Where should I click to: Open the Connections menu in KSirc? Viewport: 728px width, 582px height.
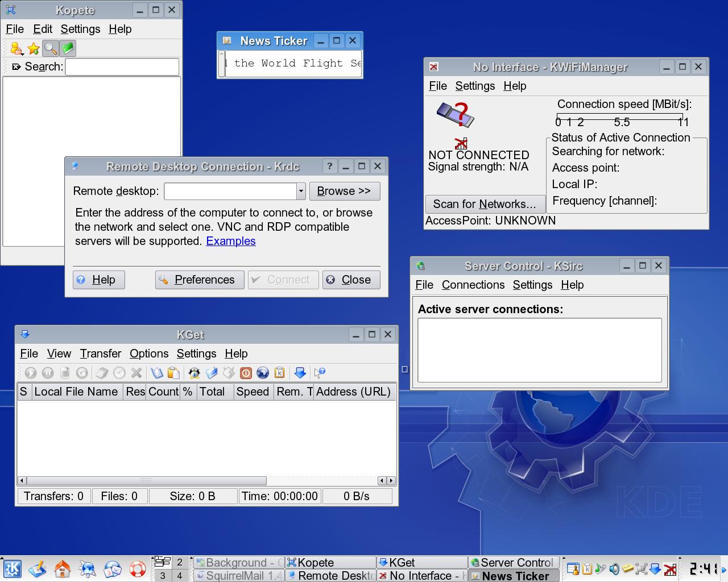[x=473, y=285]
